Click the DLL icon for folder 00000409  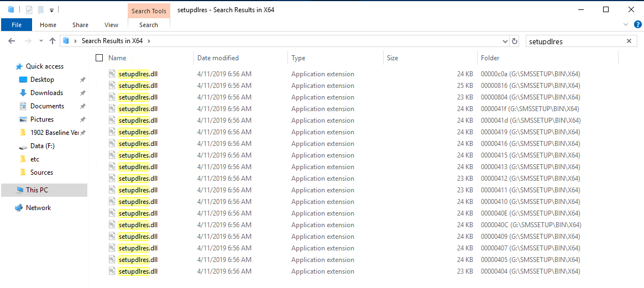tap(113, 236)
